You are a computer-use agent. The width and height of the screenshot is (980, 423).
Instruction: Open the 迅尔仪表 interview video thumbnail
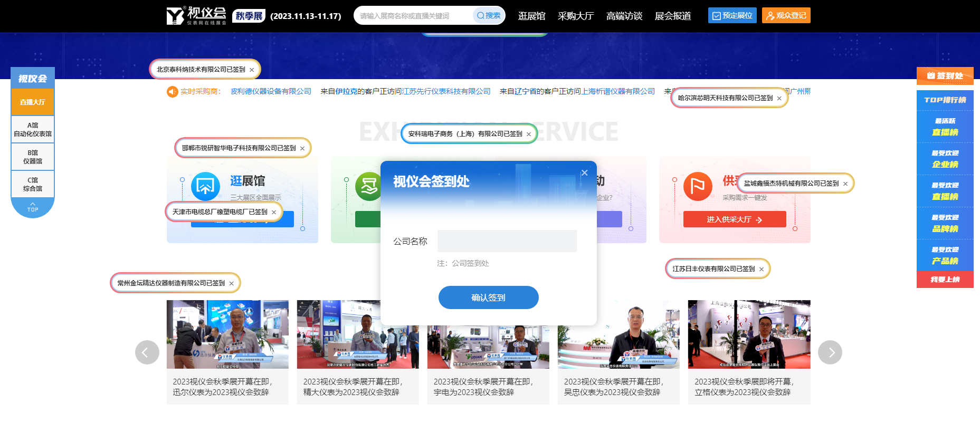tap(227, 334)
